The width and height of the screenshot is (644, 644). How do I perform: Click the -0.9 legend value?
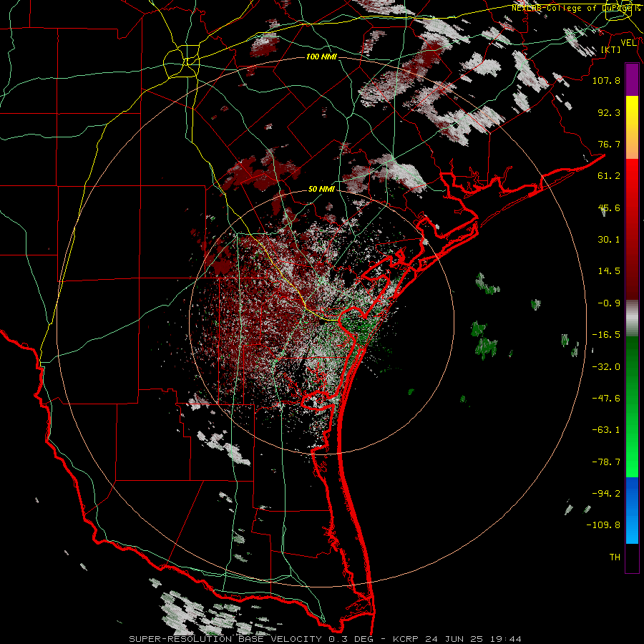pyautogui.click(x=609, y=303)
